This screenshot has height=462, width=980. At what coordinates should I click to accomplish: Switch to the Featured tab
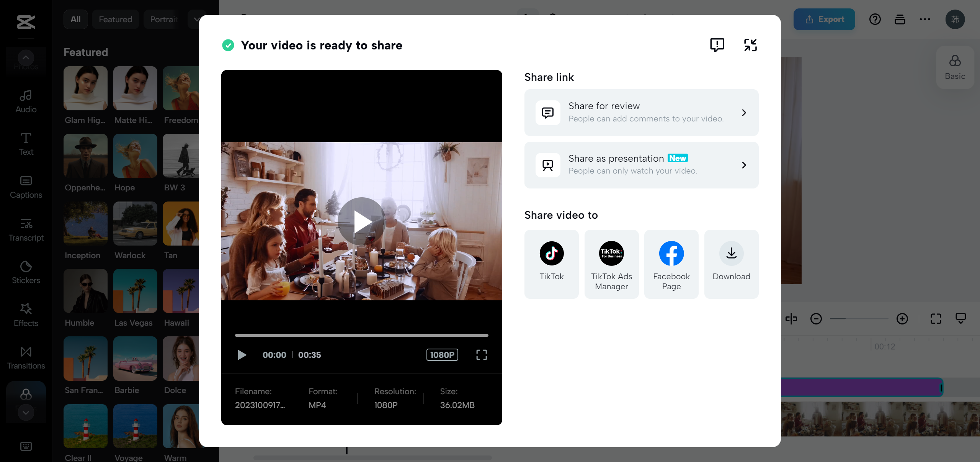click(115, 19)
